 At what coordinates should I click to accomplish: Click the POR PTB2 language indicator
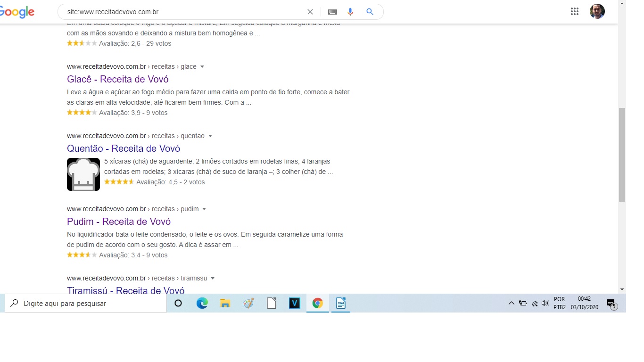pos(560,304)
